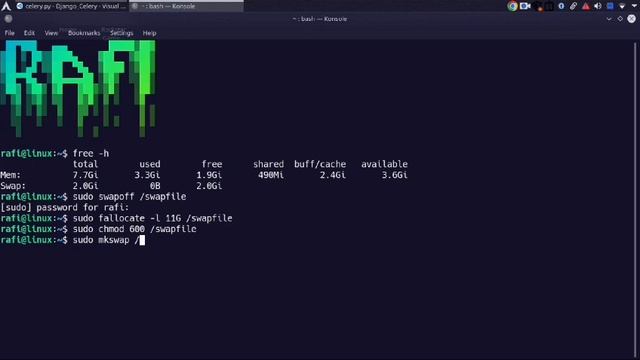Click the video camera tray icon
This screenshot has height=360, width=640.
coord(525,6)
